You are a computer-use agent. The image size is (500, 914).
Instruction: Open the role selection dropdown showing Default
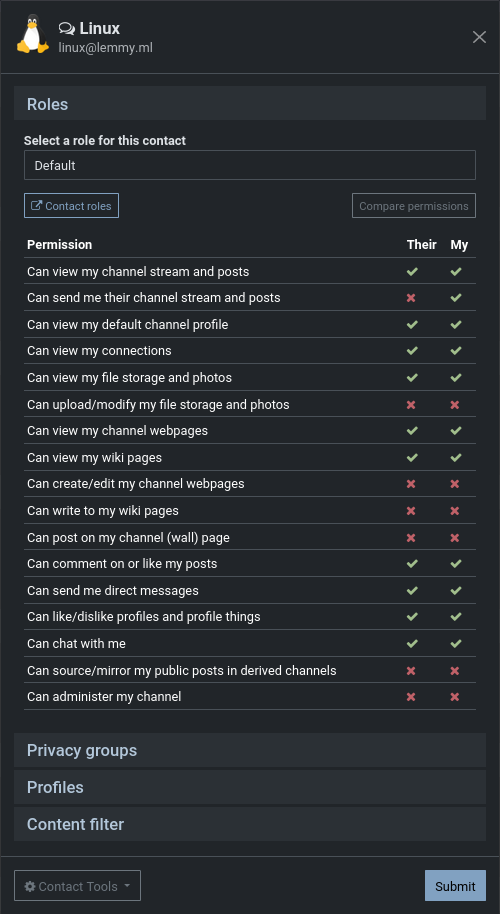(x=250, y=166)
